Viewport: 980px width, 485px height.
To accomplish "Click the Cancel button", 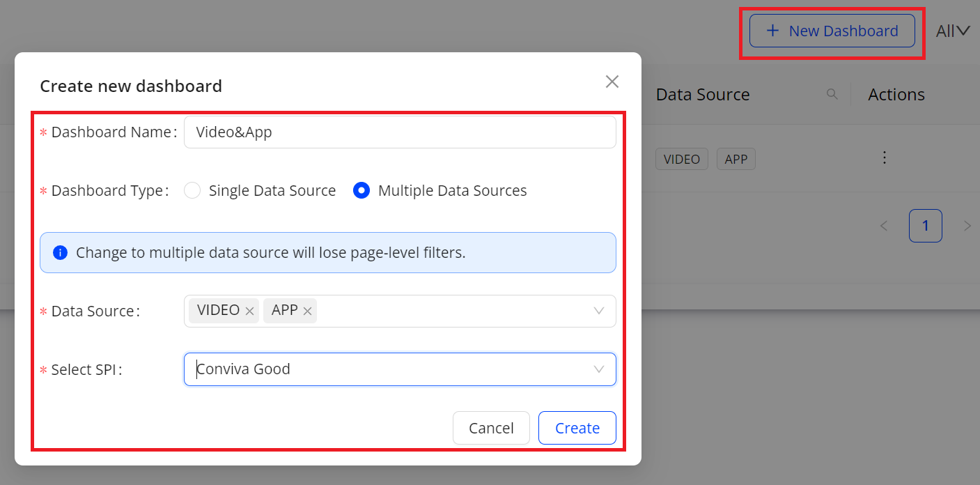I will click(491, 428).
